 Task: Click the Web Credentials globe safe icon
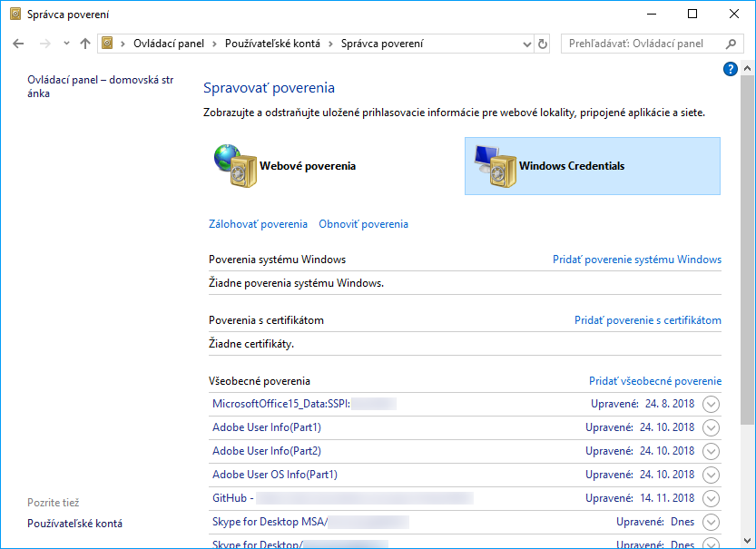[x=234, y=166]
